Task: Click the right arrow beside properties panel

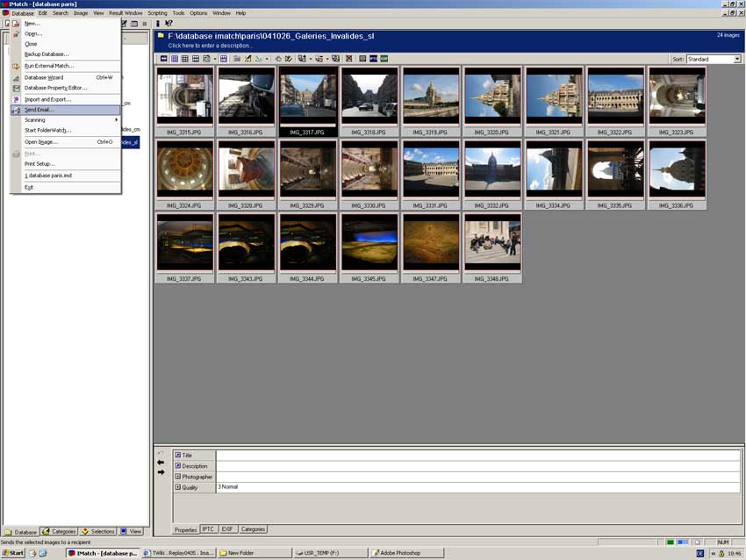Action: 161,472
